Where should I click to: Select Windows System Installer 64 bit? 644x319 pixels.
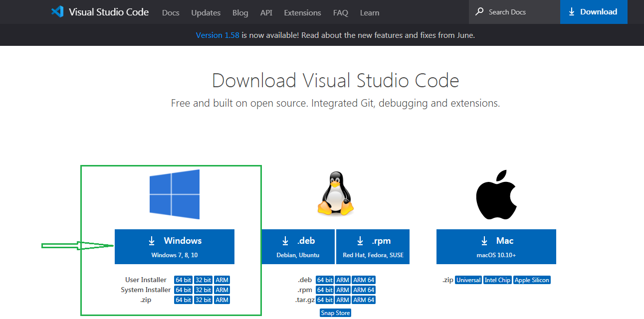tap(184, 290)
